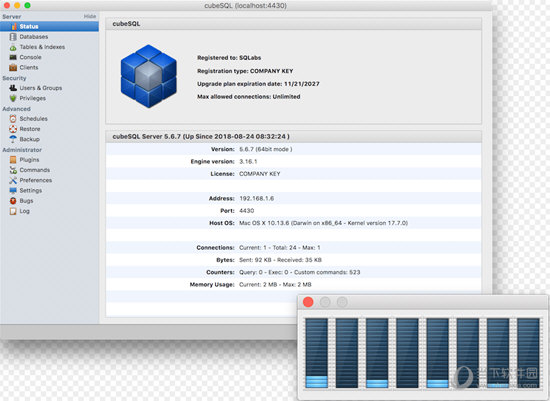Click upgrade plan expiration date 11/21/2027
The height and width of the screenshot is (401, 550).
(x=258, y=84)
